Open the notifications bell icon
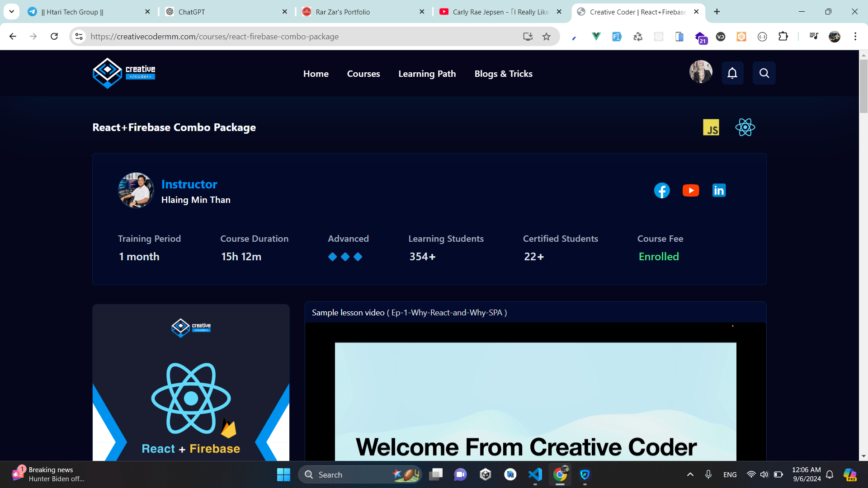 click(x=732, y=73)
